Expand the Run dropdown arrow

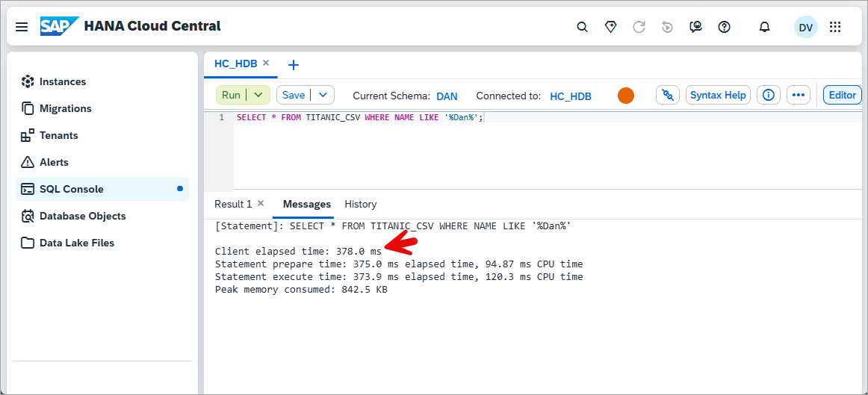tap(258, 95)
